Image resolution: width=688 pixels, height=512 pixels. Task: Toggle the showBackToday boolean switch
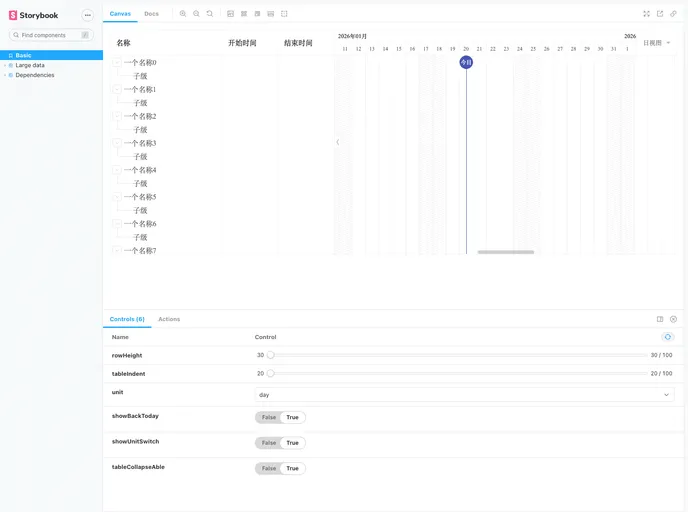coord(280,417)
